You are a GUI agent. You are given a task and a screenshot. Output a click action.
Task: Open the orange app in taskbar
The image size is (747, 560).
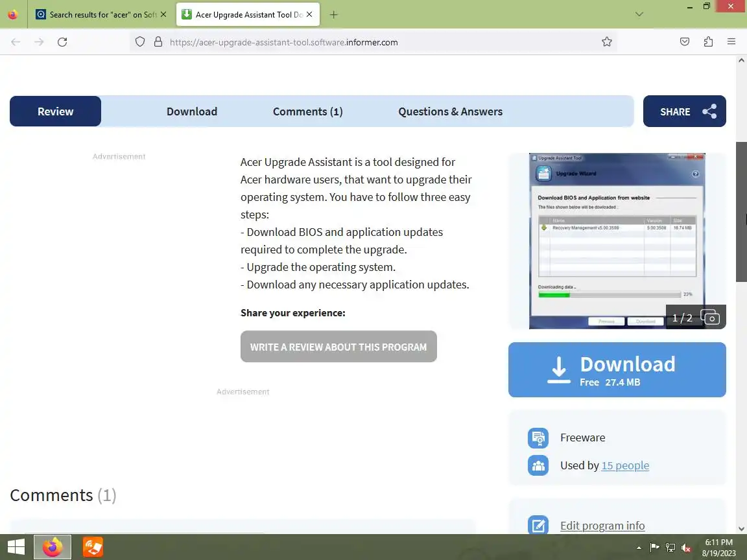tap(93, 546)
